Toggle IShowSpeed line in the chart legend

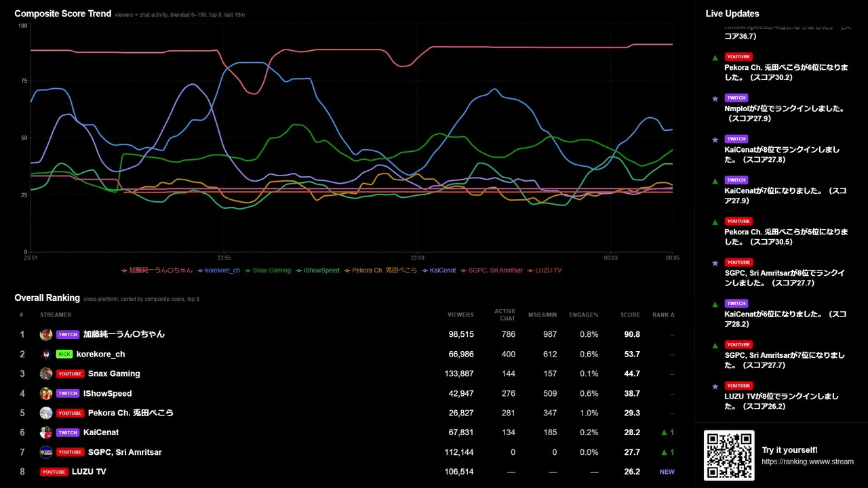(x=317, y=270)
